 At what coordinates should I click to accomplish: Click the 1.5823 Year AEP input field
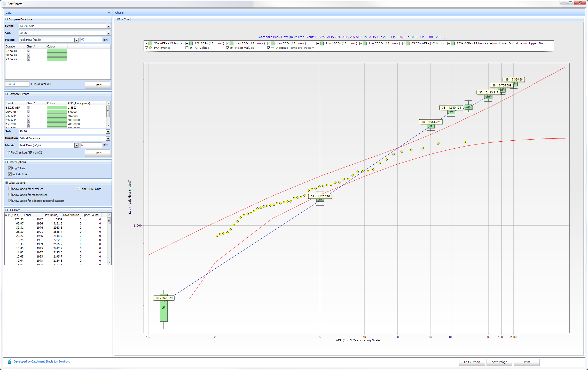17,84
